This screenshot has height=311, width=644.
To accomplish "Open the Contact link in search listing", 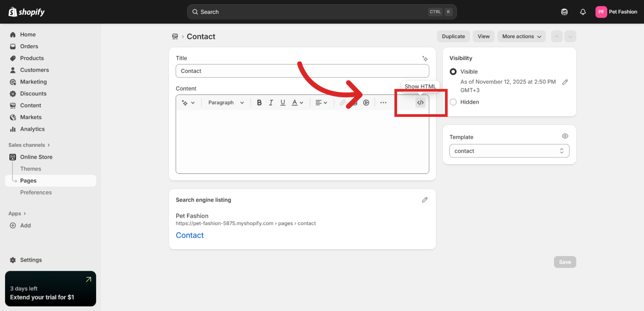I will pos(190,235).
